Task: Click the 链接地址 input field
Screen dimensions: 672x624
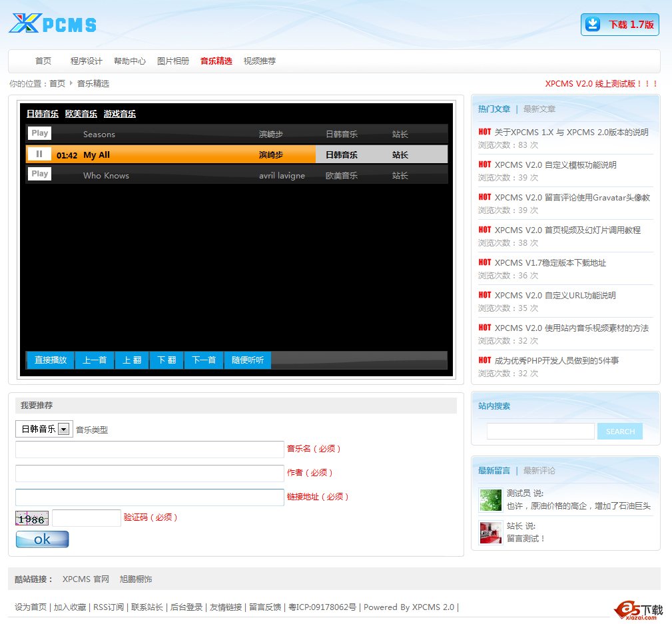Action: (x=150, y=497)
